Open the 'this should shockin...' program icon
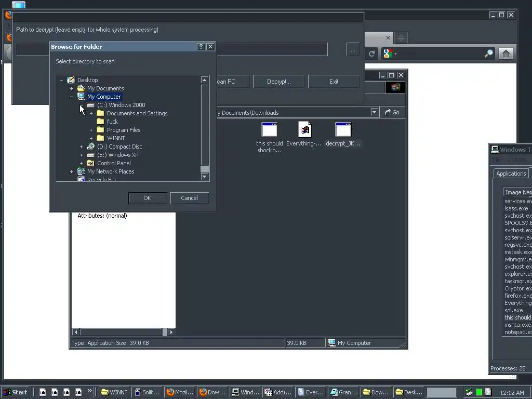This screenshot has width=532, height=399. point(270,129)
